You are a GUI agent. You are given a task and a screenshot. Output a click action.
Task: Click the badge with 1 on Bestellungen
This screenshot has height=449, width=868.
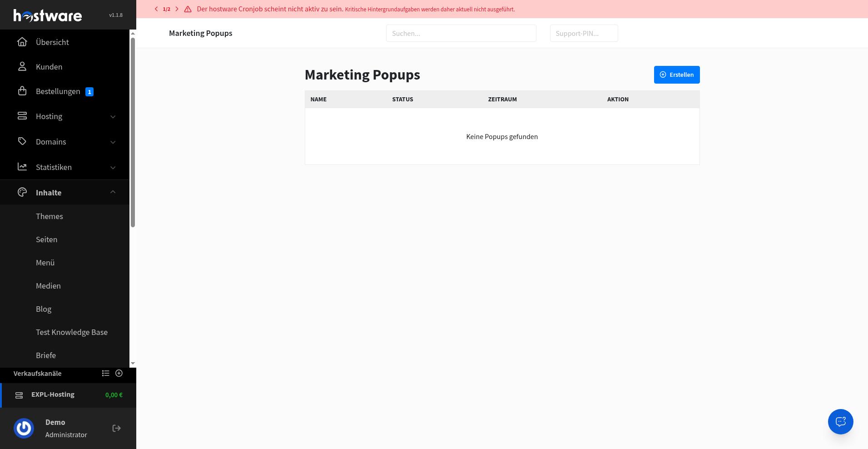tap(89, 92)
